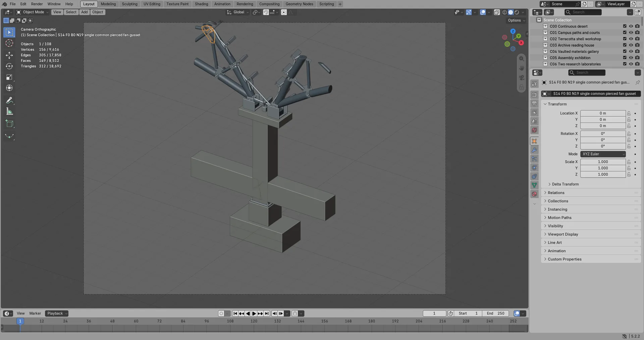Toggle Scale Z lock icon
The width and height of the screenshot is (644, 340).
[x=629, y=175]
